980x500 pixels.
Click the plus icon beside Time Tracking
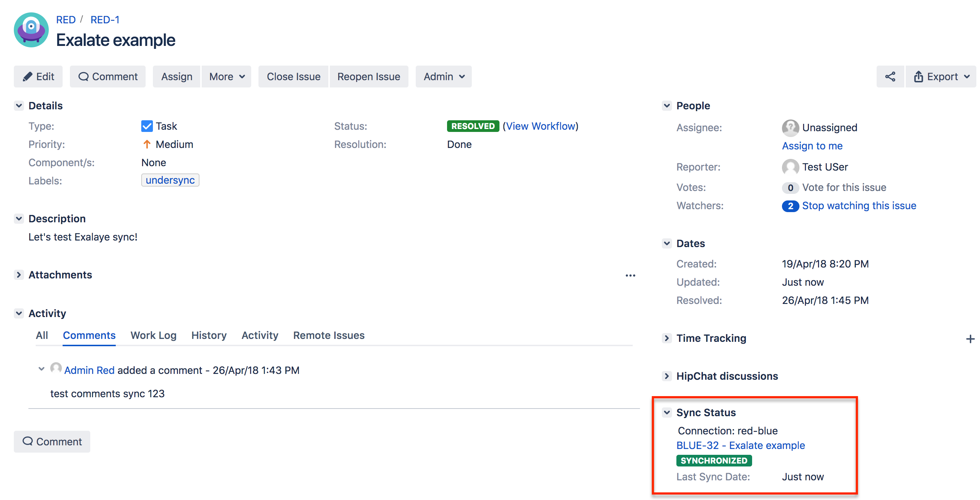970,339
